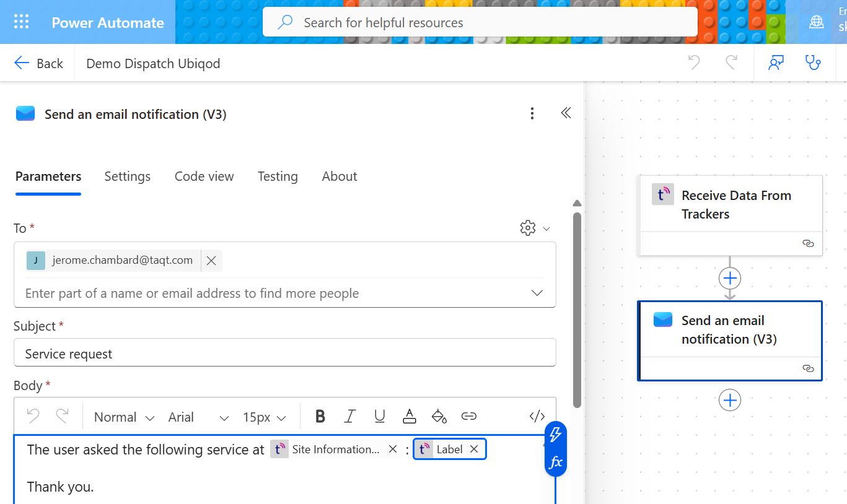
Task: Redo in the body editor toolbar
Action: 62,416
